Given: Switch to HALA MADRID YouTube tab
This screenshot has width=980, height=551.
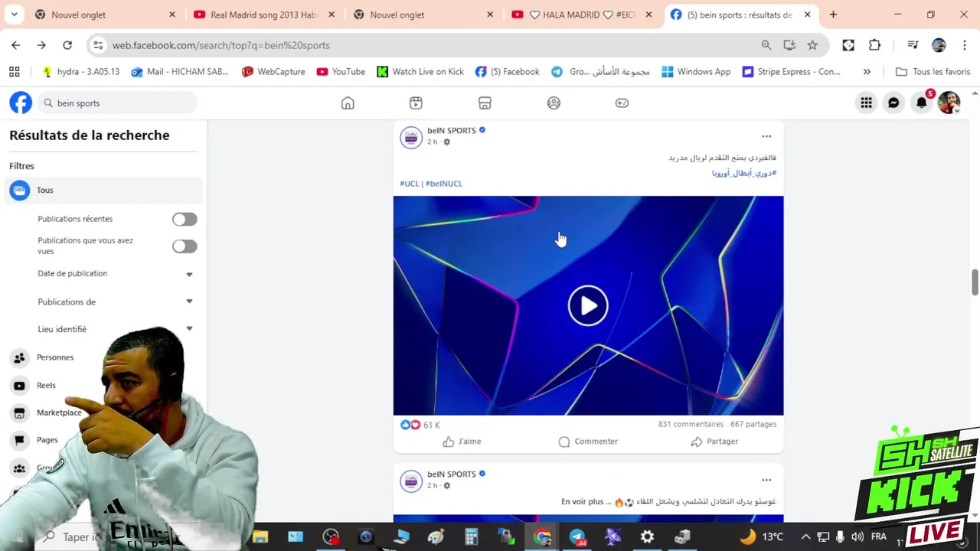Looking at the screenshot, I should 583,15.
